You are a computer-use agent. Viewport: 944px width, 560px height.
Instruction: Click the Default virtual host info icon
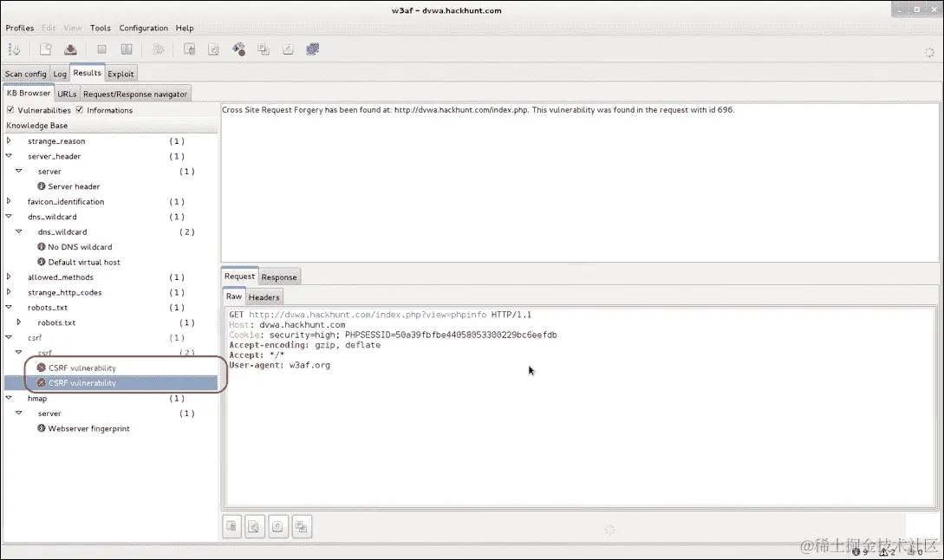(42, 261)
